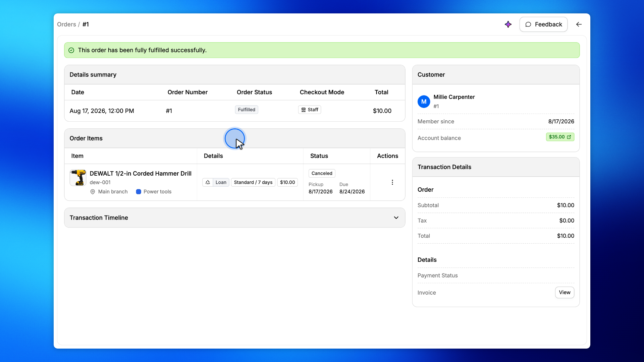
Task: Open the DEWALT 1/2-in Corded Hammer Drill item
Action: click(x=141, y=174)
